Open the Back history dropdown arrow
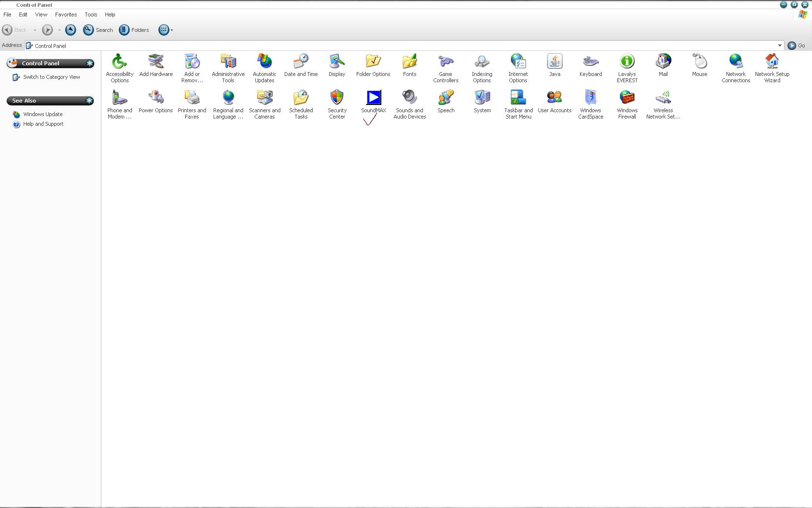The width and height of the screenshot is (812, 508). (x=35, y=30)
